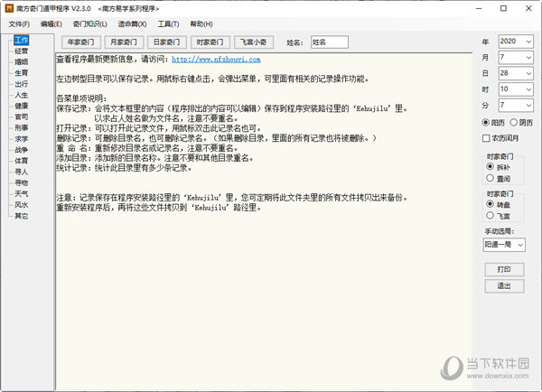Select the 飞宫 radio option
This screenshot has height=392, width=542.
pyautogui.click(x=493, y=217)
